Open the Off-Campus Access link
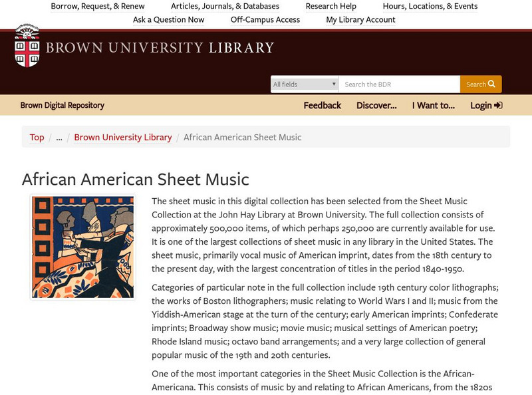The image size is (532, 395). click(x=265, y=19)
